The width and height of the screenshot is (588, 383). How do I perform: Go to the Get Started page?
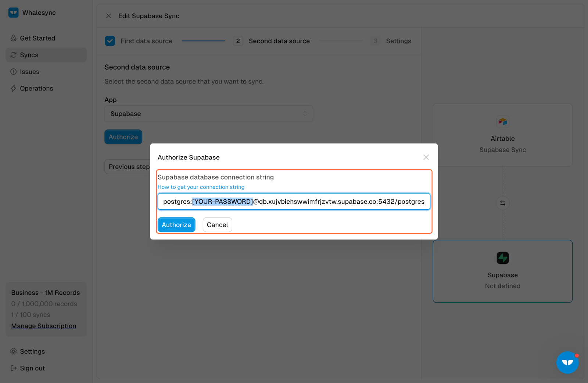click(x=46, y=38)
